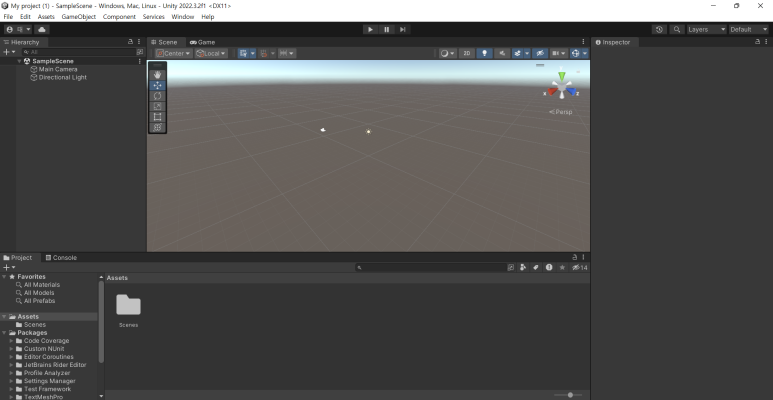Open the draw mode shading dropdown
773x400 pixels.
(x=448, y=53)
